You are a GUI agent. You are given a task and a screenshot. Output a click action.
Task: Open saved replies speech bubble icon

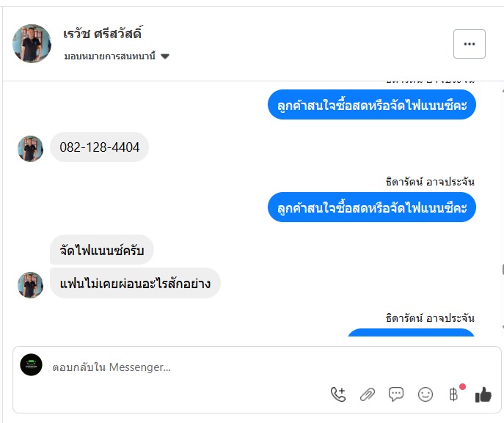tap(396, 394)
